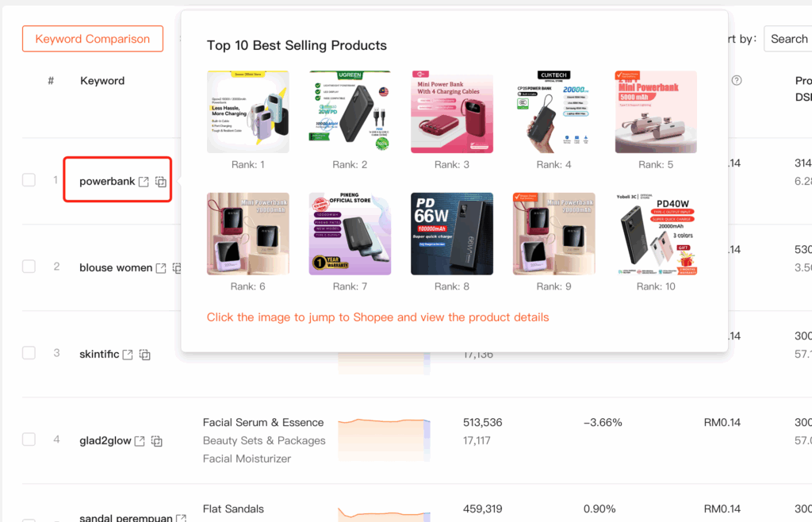This screenshot has width=812, height=522.
Task: Click the Keyword Comparison button
Action: click(93, 39)
